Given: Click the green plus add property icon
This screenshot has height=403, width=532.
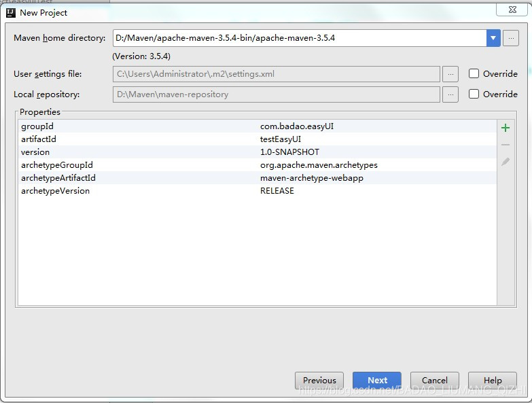Looking at the screenshot, I should (506, 128).
